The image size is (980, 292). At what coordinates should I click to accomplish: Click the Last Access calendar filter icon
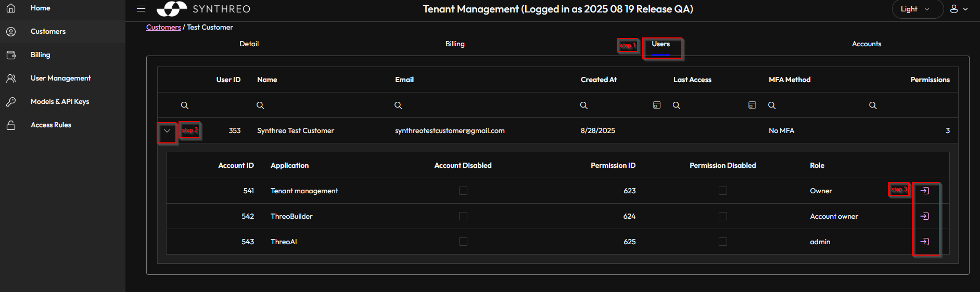point(752,105)
